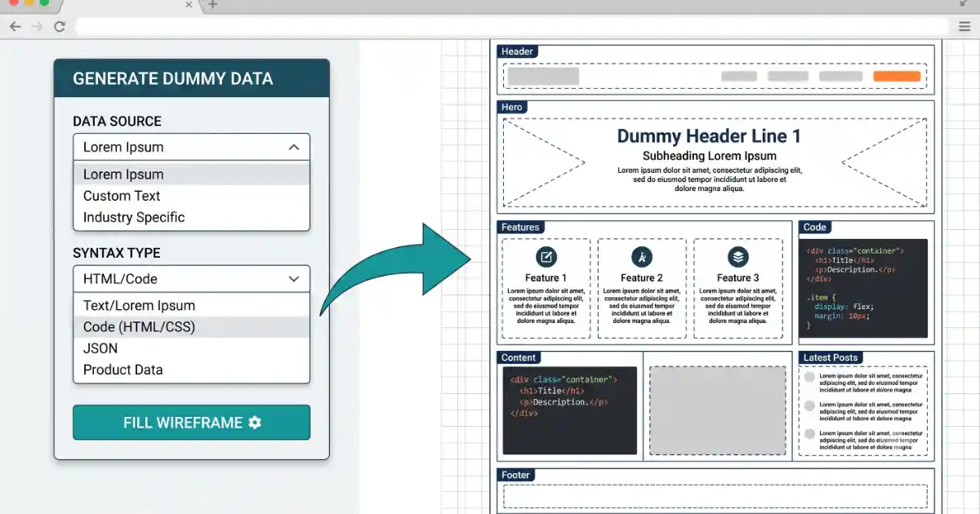Click the gray image placeholder in Content

tap(718, 410)
